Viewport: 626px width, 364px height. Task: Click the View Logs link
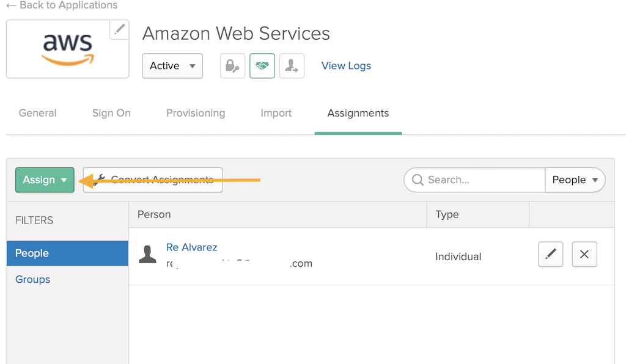(346, 66)
